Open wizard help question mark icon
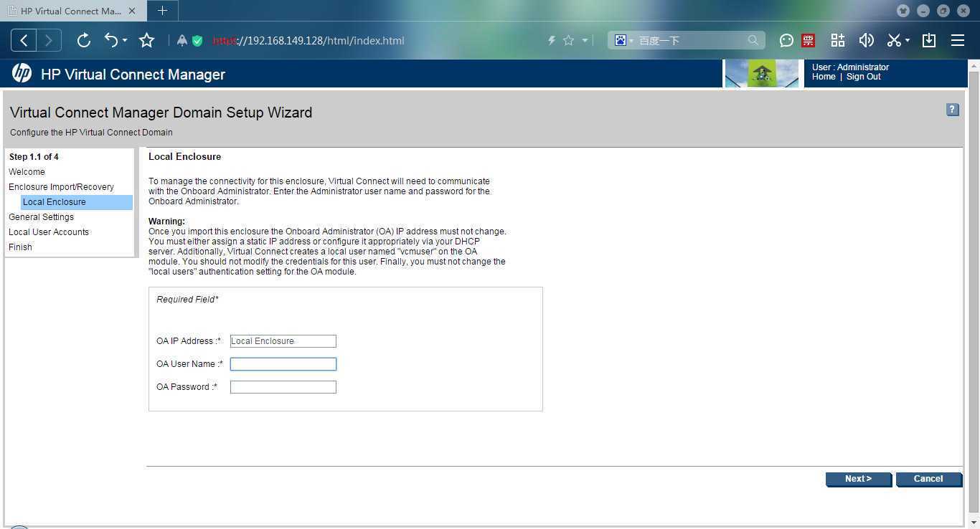 pyautogui.click(x=953, y=110)
